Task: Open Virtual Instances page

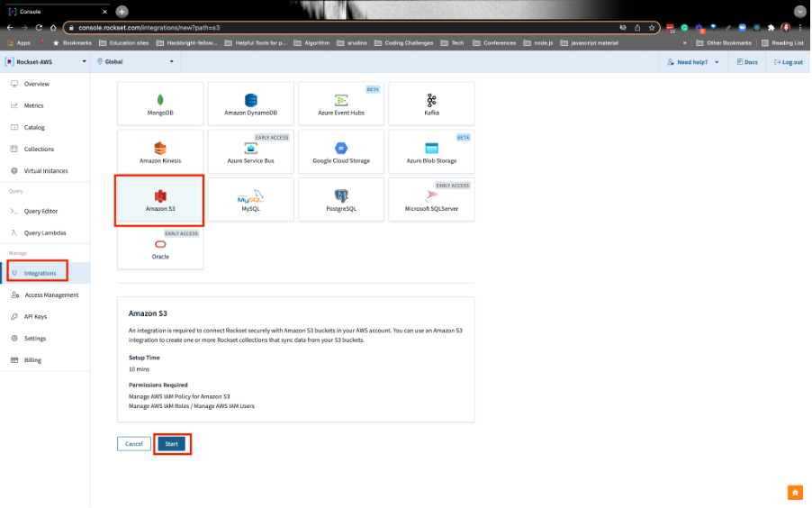Action: [45, 171]
